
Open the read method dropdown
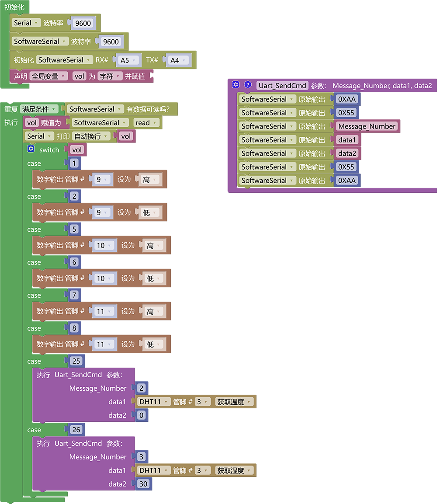(x=146, y=122)
